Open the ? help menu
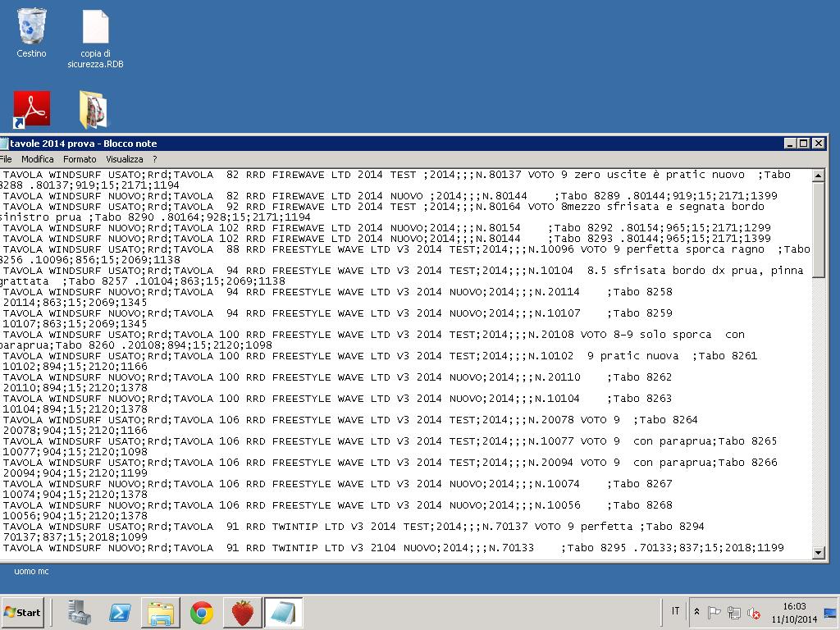 tap(155, 159)
